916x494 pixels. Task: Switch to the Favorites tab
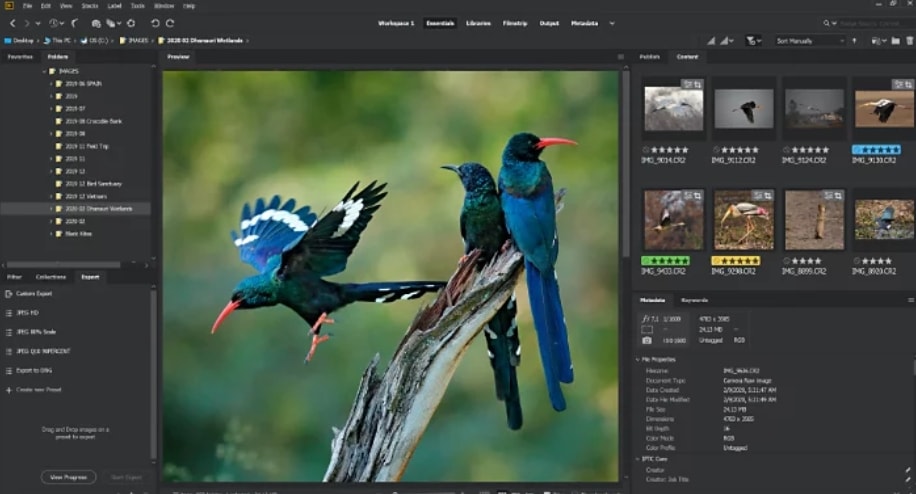pyautogui.click(x=20, y=57)
